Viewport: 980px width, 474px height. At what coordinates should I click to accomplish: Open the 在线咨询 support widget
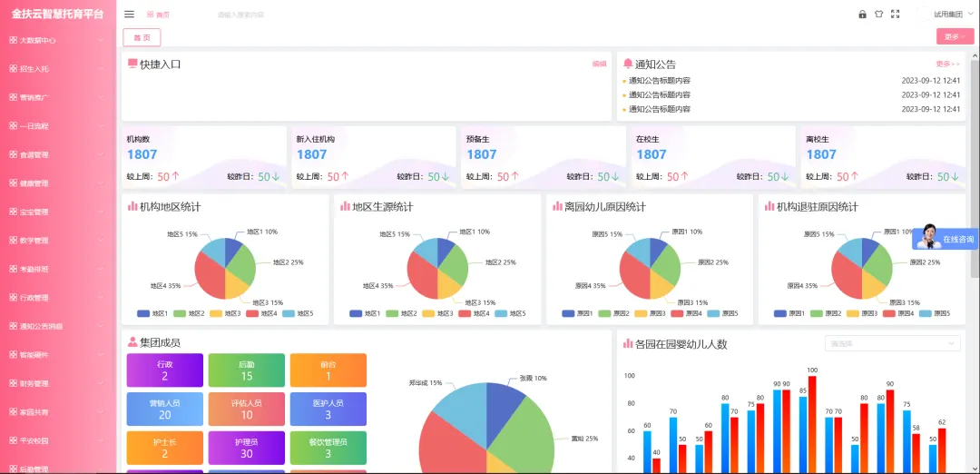[x=945, y=239]
